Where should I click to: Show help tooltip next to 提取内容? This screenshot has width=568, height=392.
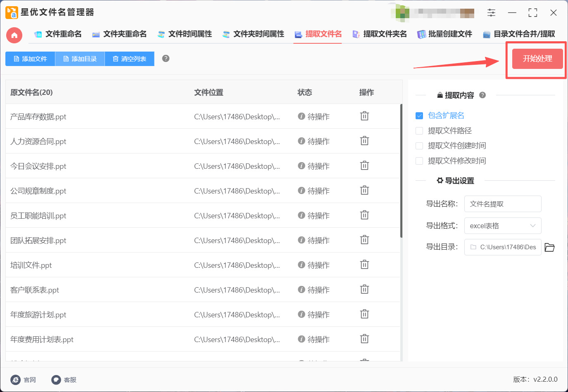482,95
